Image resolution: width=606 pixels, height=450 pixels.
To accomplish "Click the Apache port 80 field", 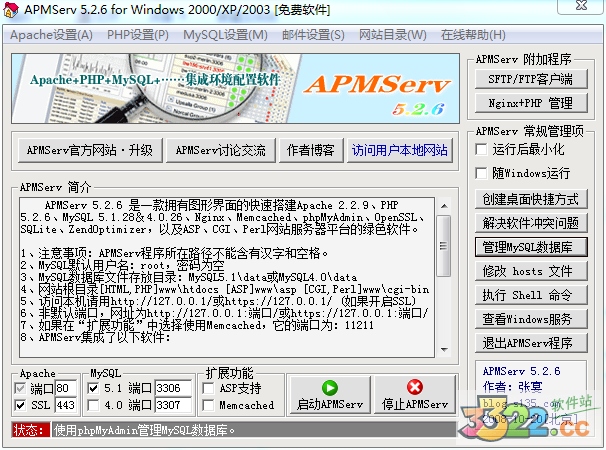I will (66, 388).
